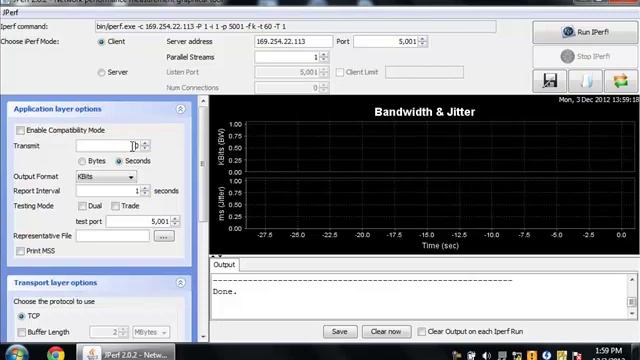
Task: Select the Client mode radio button
Action: (x=101, y=42)
